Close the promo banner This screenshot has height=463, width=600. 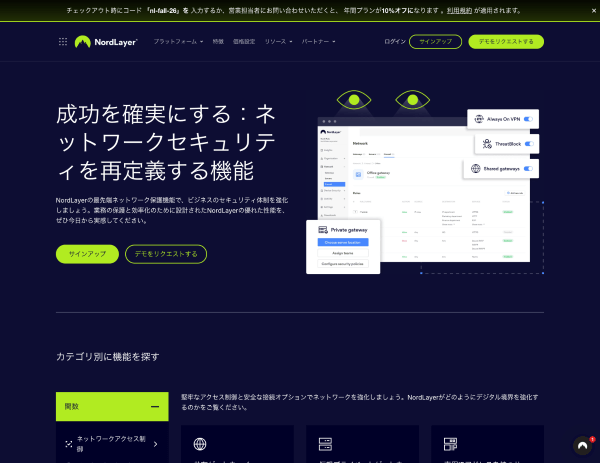coord(593,11)
